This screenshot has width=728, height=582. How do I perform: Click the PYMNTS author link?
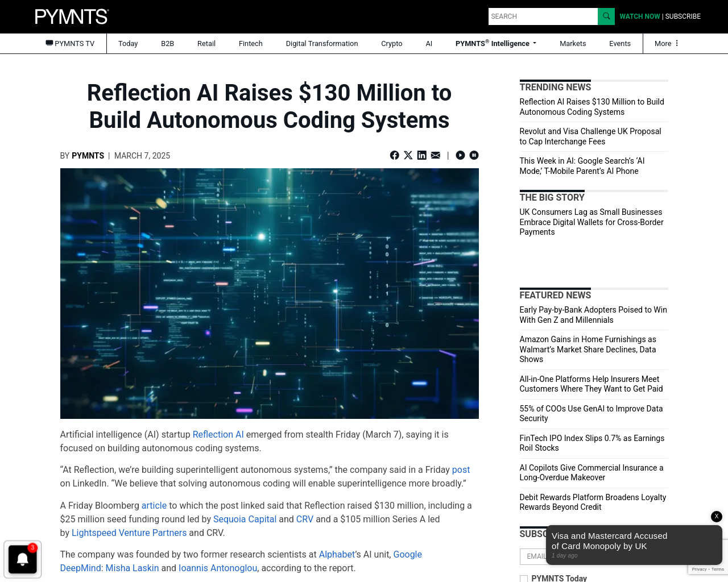coord(88,156)
